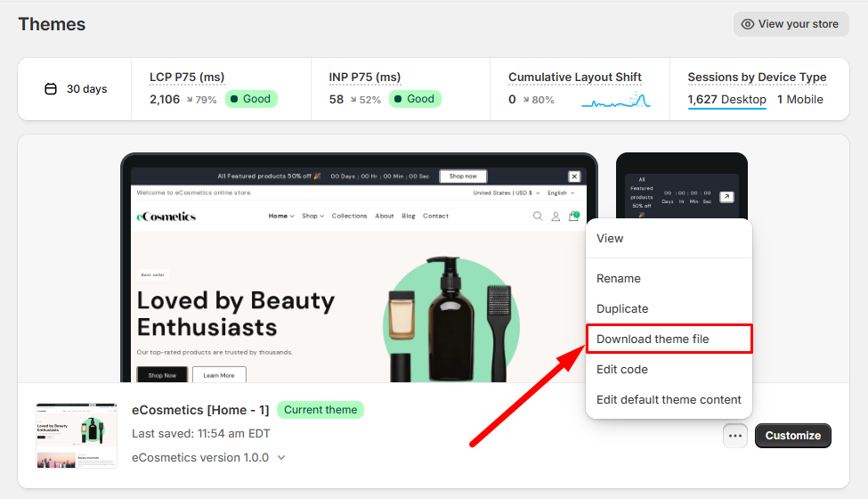Image resolution: width=868 pixels, height=499 pixels.
Task: Select the 1,627 Desktop sessions tab
Action: 726,100
